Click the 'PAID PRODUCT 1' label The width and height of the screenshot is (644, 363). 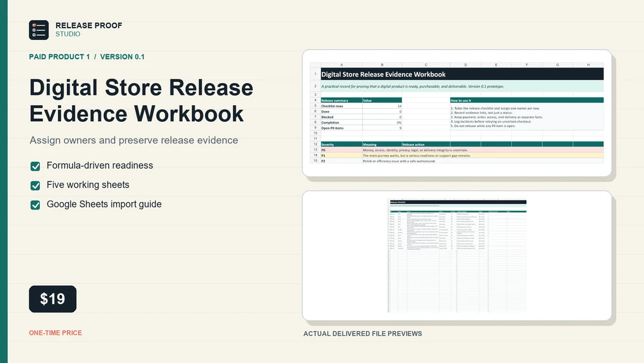coord(59,57)
